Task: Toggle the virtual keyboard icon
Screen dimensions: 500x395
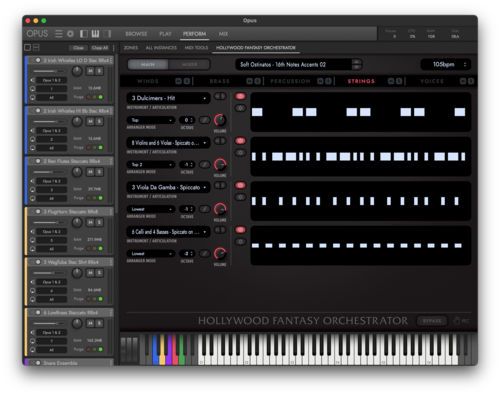Action: [95, 34]
